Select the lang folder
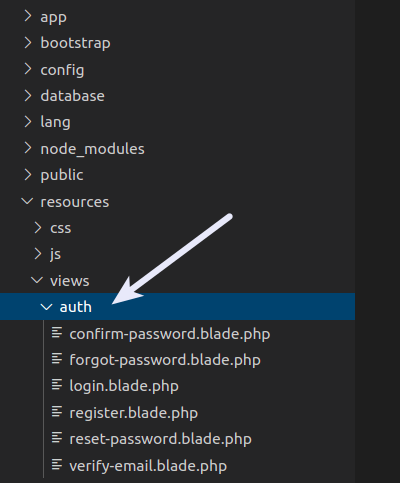The image size is (400, 483). point(177,122)
